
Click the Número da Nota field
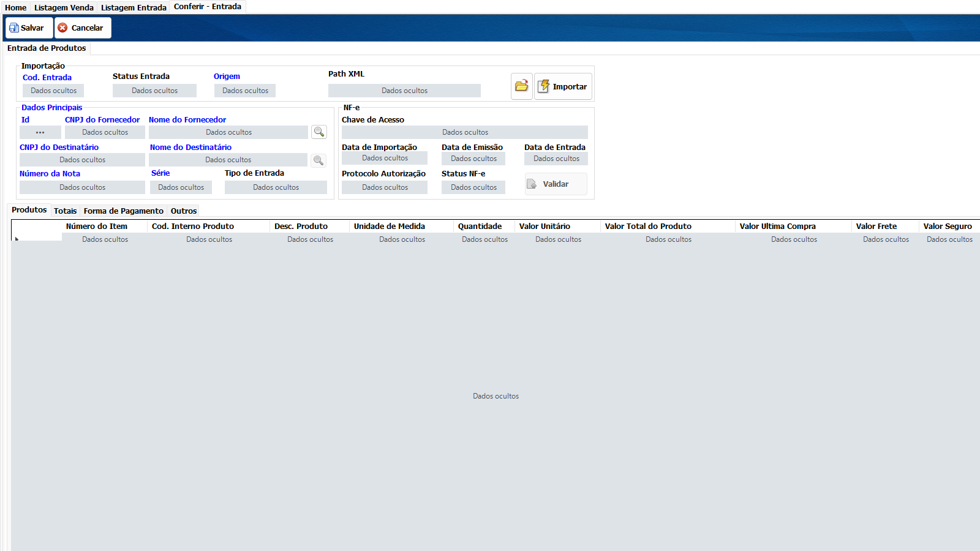82,187
